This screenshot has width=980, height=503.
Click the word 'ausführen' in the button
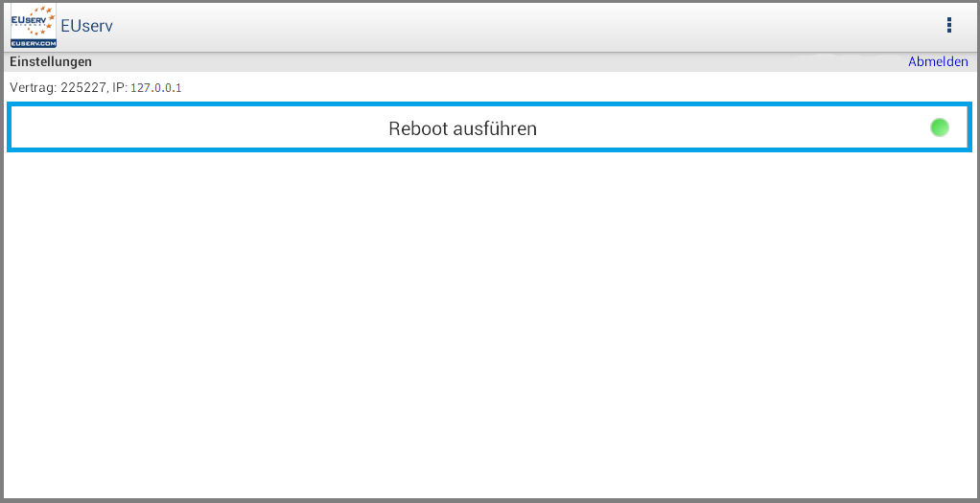click(495, 128)
